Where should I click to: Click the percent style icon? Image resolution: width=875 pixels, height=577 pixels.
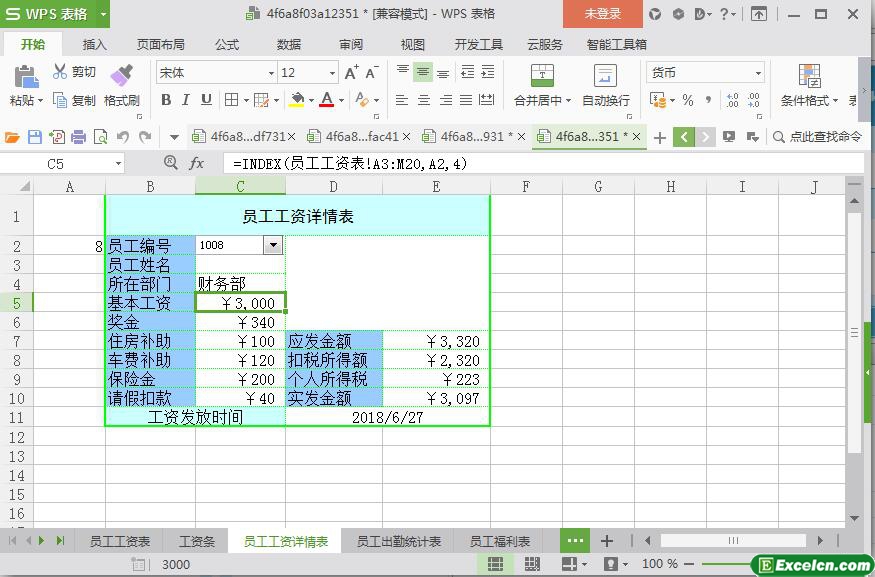click(x=688, y=100)
